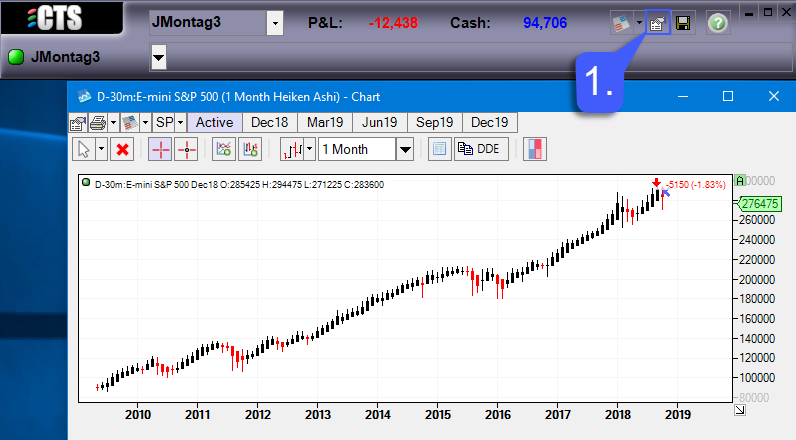Click the 276475 current price label

pyautogui.click(x=759, y=204)
